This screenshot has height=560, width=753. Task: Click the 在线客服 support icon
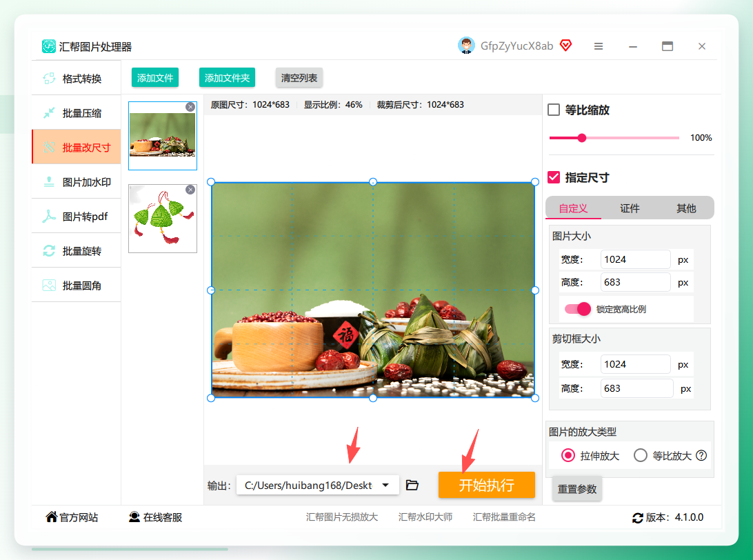pos(134,517)
